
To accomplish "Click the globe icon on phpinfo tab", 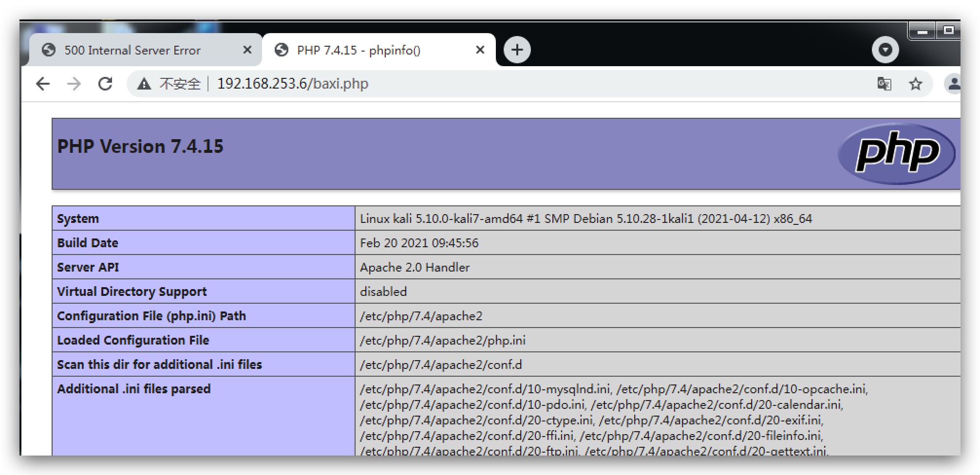I will coord(282,50).
